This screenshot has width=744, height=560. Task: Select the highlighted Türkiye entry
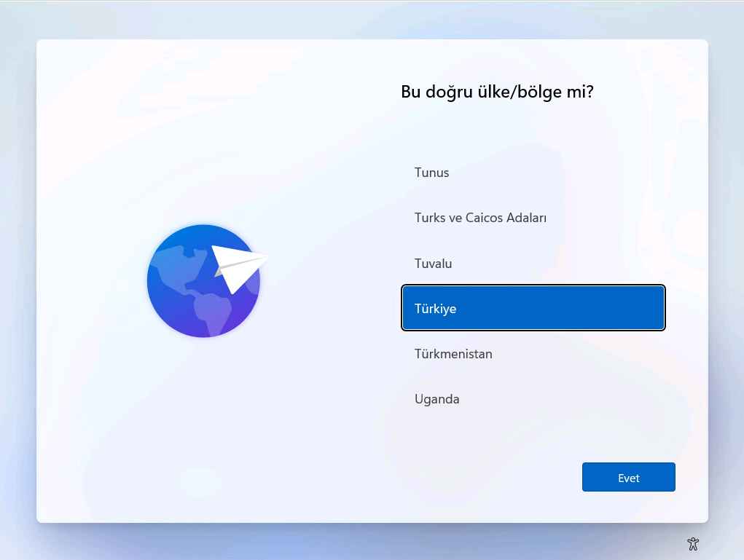pyautogui.click(x=533, y=308)
